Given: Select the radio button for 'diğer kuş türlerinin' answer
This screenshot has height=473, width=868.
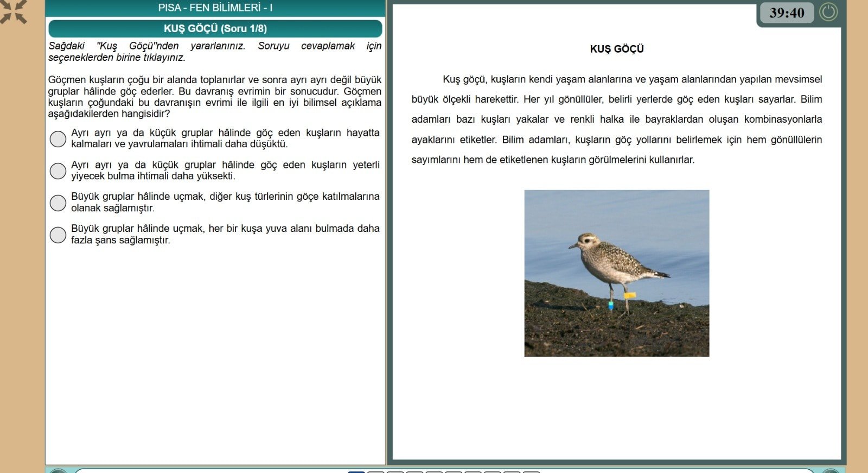Looking at the screenshot, I should (58, 203).
